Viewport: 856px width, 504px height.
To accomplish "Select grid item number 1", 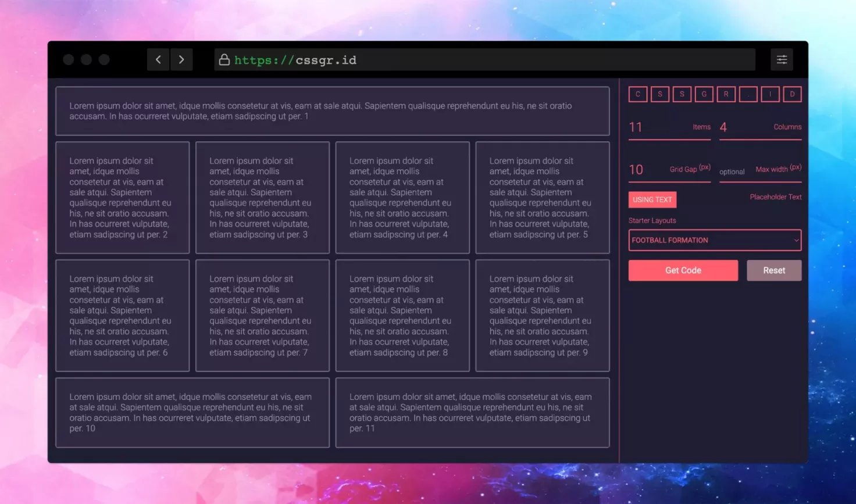I will (332, 111).
